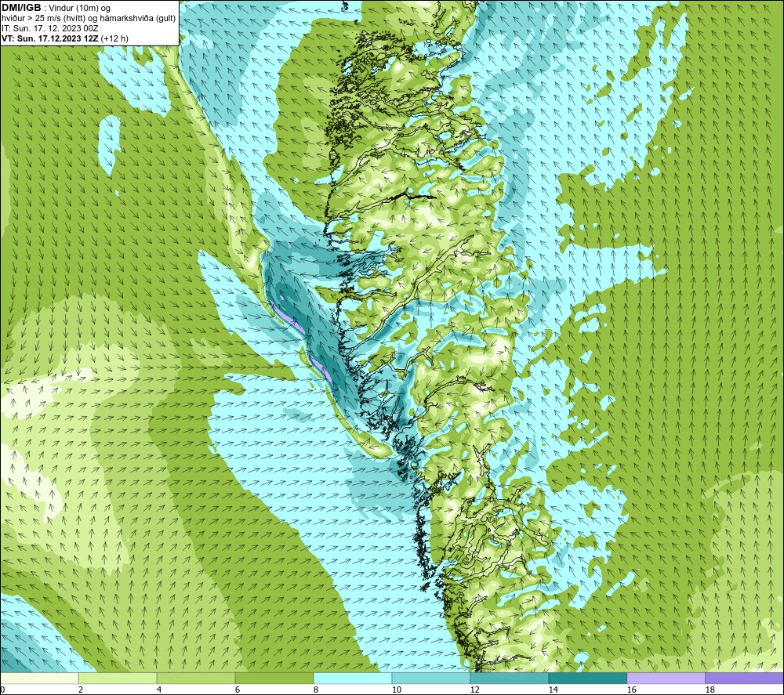Click the above-18 m/s purple swatch
784x695 pixels.
coord(744,678)
